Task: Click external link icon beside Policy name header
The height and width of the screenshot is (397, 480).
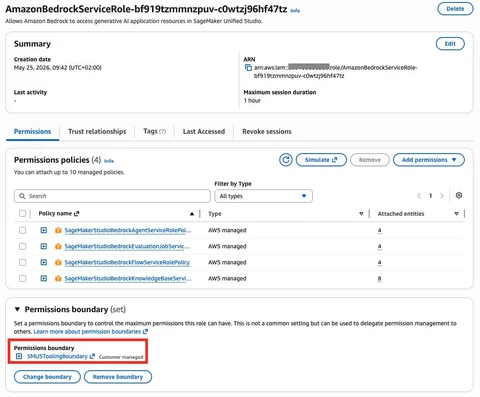Action: [76, 214]
